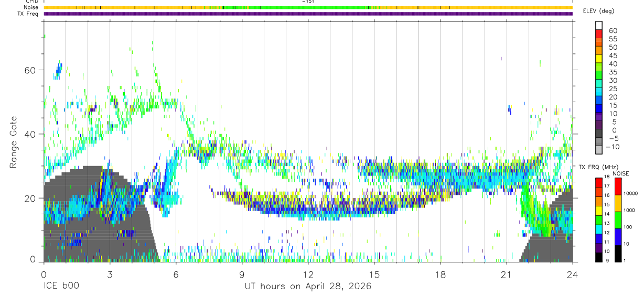Image resolution: width=644 pixels, height=297 pixels.
Task: Click the 12 hour tick on the UT axis
Action: [308, 274]
